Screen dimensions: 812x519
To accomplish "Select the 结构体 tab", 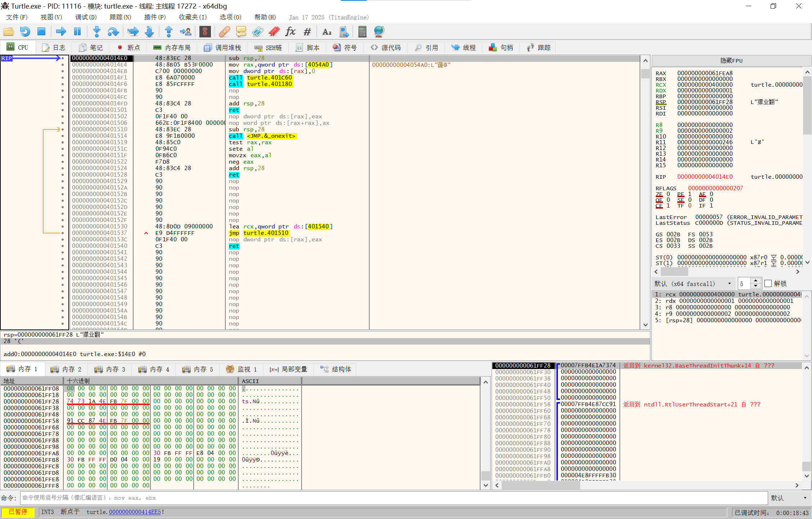I will 335,369.
